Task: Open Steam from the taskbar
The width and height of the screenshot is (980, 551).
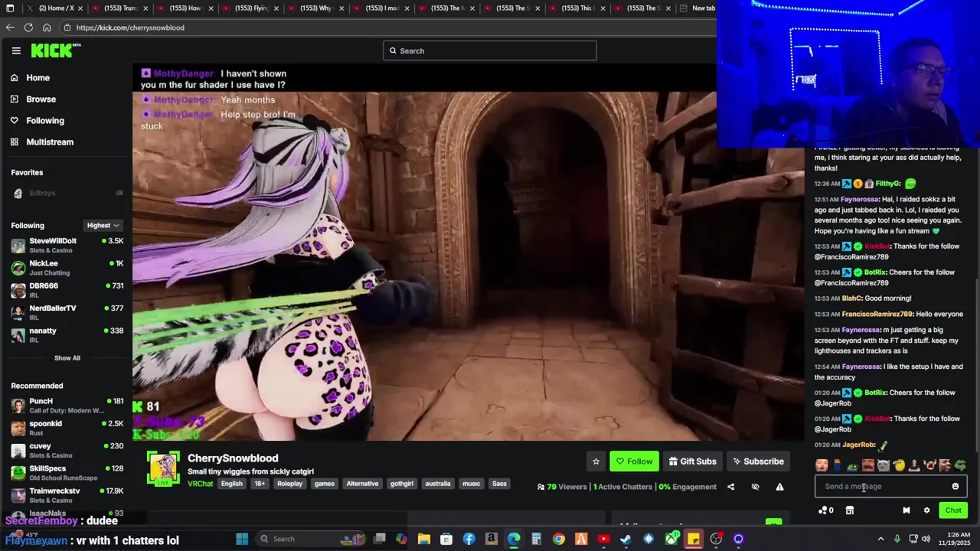Action: 626,539
